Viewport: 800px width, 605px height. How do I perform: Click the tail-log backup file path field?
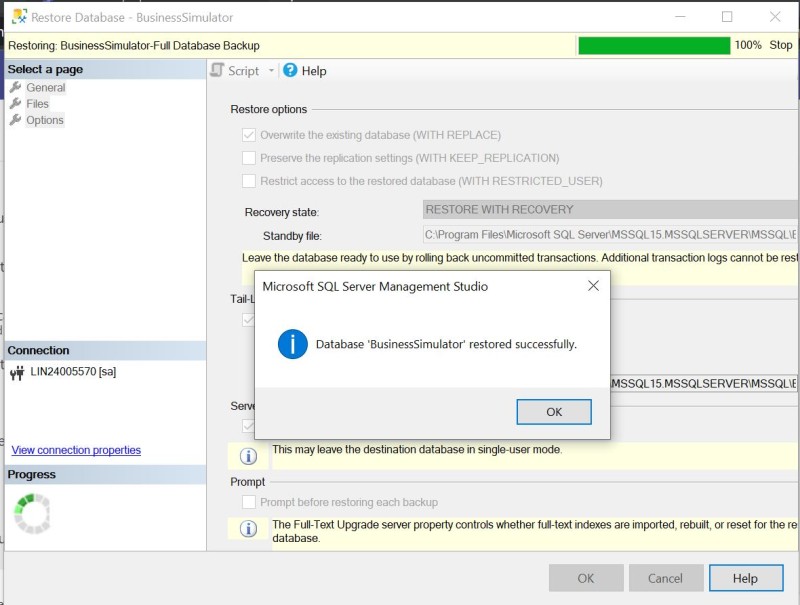tap(704, 383)
